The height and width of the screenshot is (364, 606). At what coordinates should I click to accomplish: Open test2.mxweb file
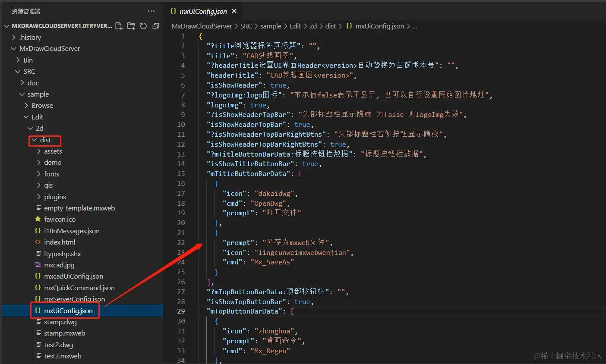click(x=63, y=356)
